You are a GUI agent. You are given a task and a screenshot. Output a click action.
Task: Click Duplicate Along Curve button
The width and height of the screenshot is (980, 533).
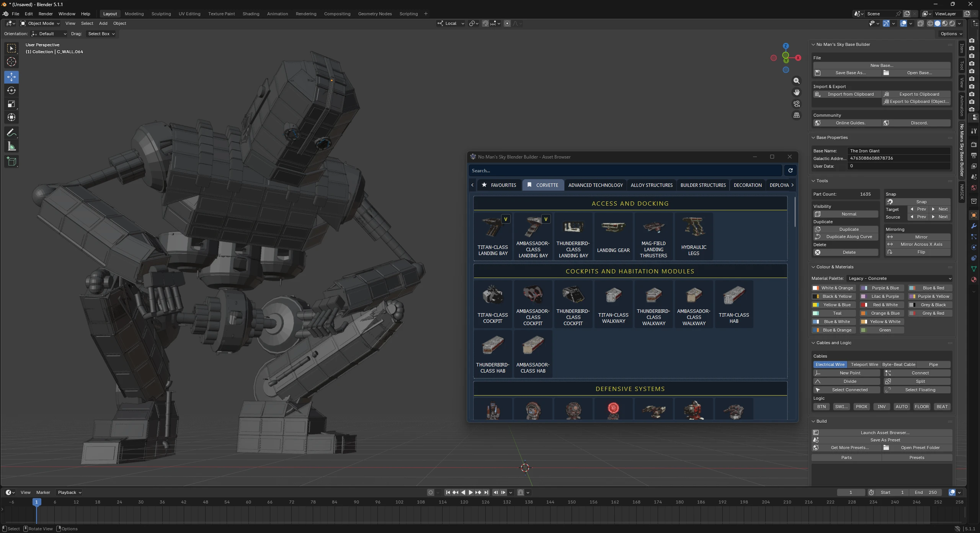[845, 237]
